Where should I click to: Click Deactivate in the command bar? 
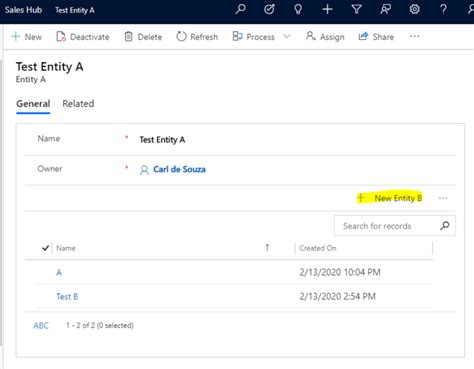coord(83,37)
